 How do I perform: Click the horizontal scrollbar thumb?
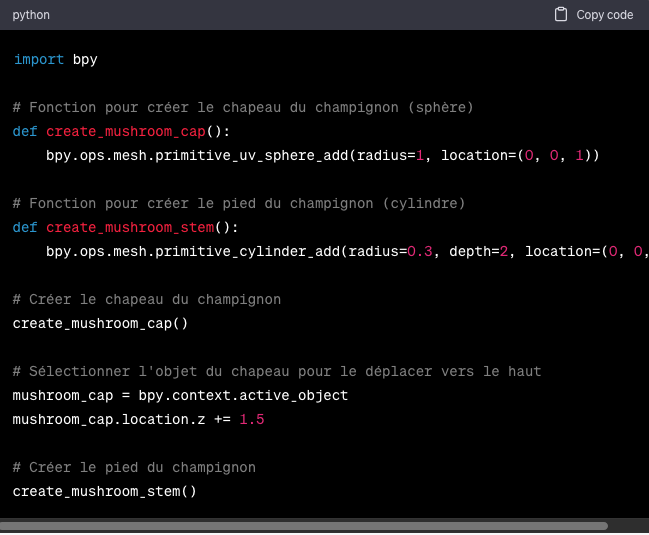[x=304, y=526]
